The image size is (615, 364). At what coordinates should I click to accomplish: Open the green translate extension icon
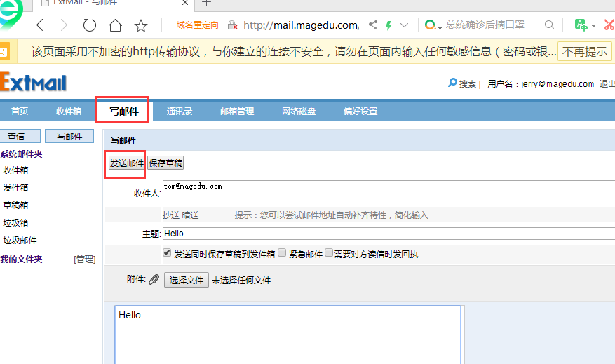pyautogui.click(x=581, y=25)
